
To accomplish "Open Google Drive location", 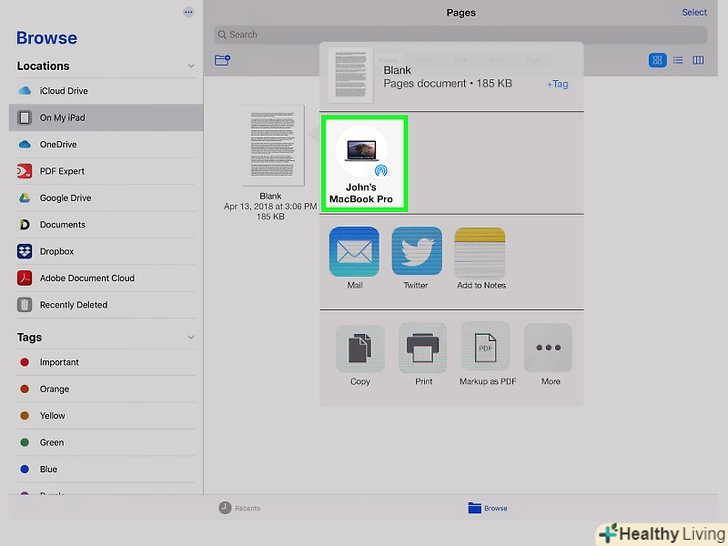I will [106, 198].
